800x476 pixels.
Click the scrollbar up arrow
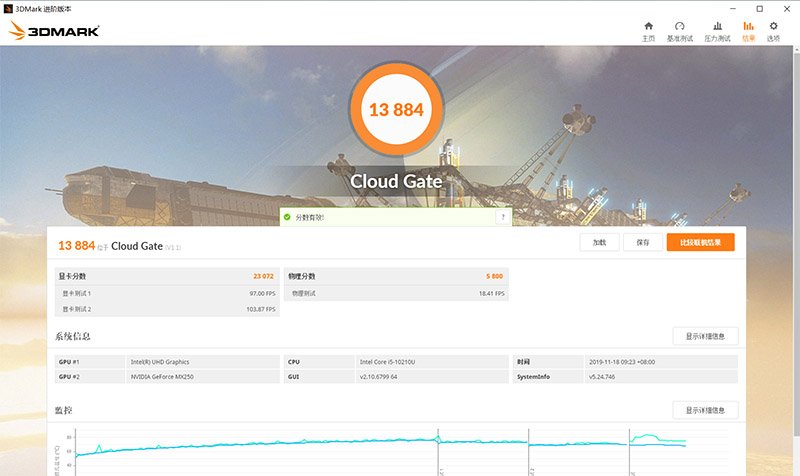pyautogui.click(x=796, y=50)
